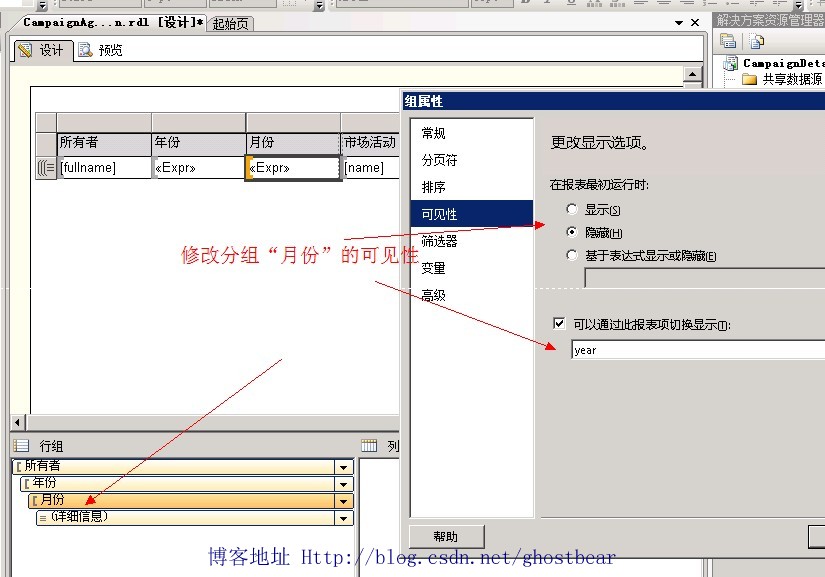The image size is (825, 577).
Task: Open the 共享数据源 folder
Action: [x=792, y=79]
